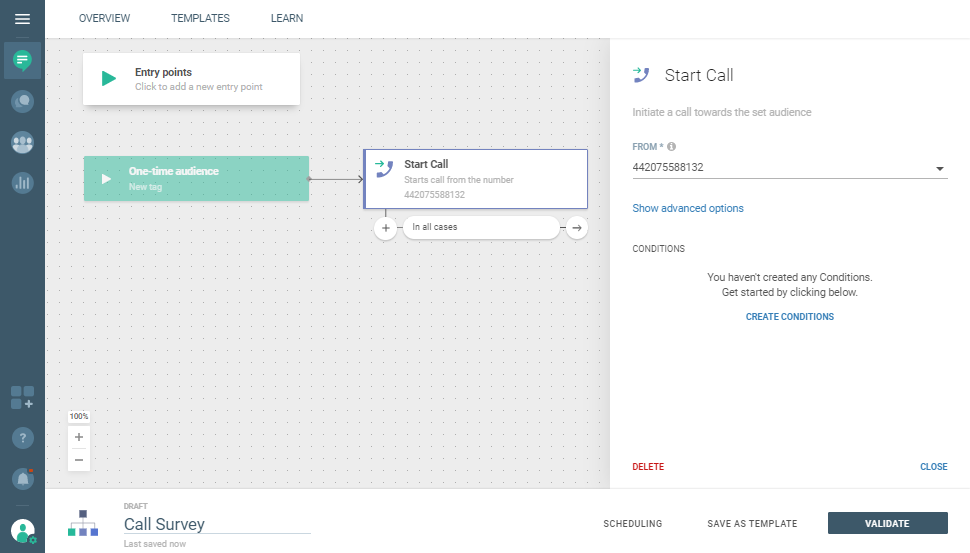Screen dimensions: 970x553
Task: Open the notifications bell icon
Action: pos(22,479)
